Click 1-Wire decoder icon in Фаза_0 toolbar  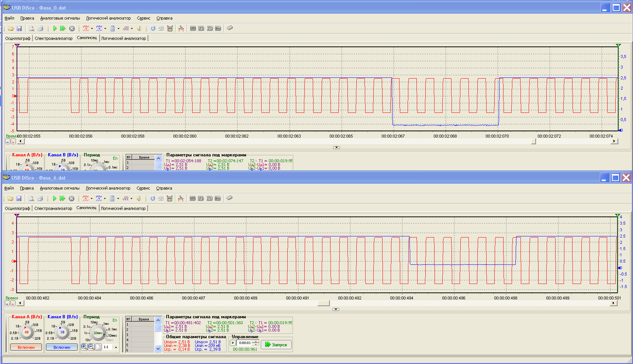[218, 28]
